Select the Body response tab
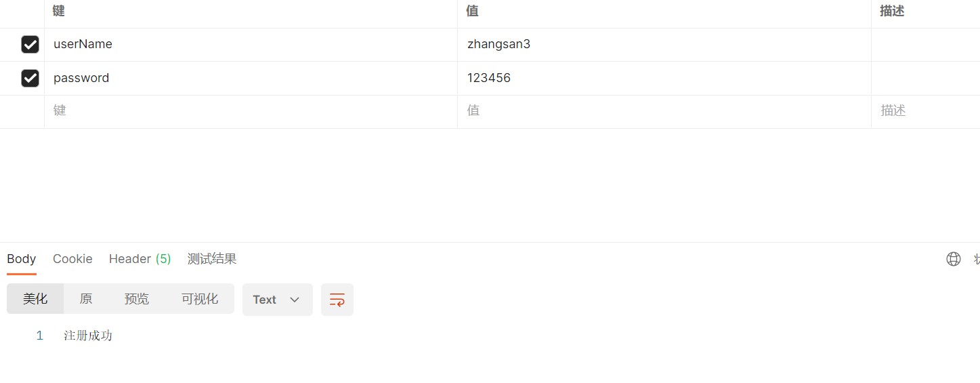980x383 pixels. coord(22,259)
